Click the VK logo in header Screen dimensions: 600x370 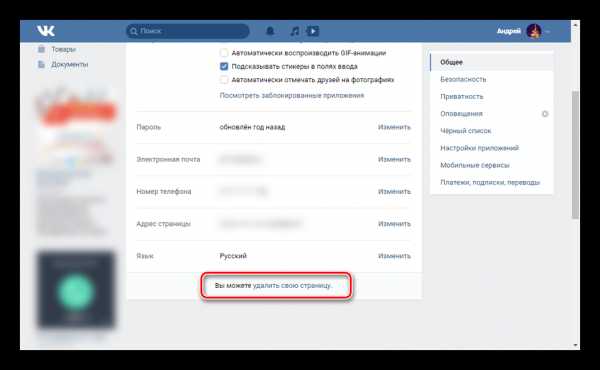pos(46,31)
